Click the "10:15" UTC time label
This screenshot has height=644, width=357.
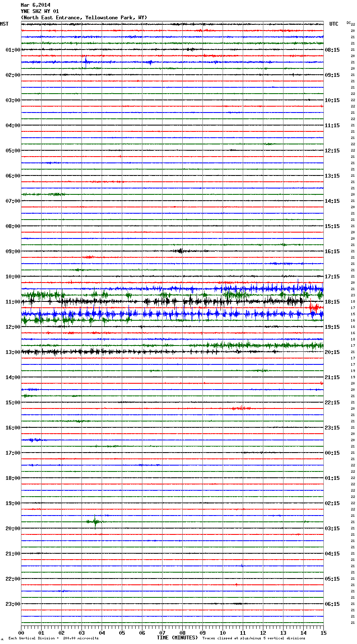332,100
